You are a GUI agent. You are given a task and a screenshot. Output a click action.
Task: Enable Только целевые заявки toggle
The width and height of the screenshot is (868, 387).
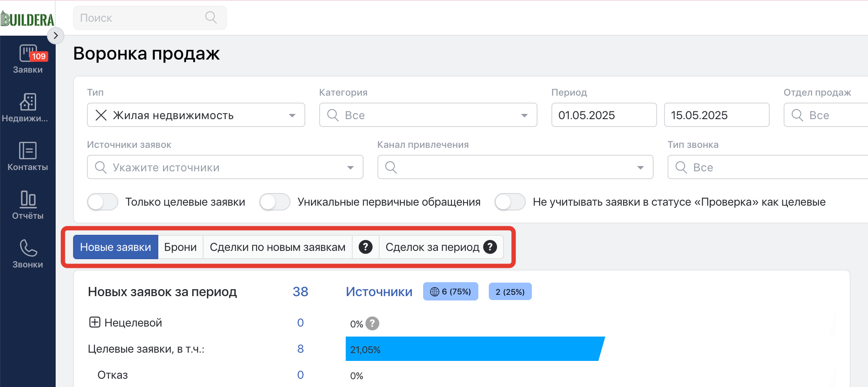click(x=103, y=202)
